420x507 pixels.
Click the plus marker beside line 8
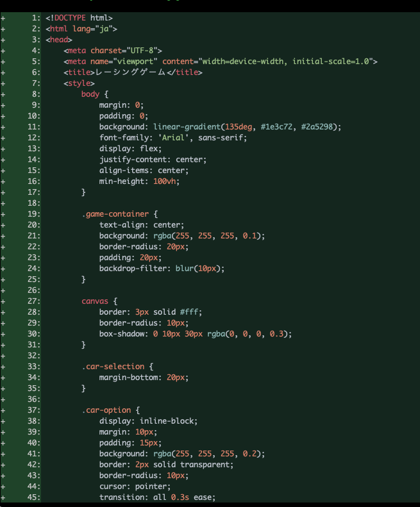(x=3, y=94)
